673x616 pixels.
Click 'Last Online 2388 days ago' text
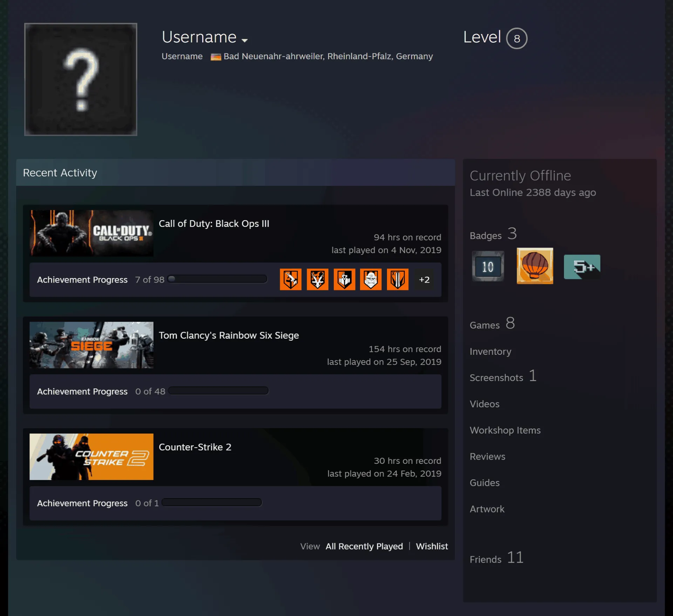click(x=533, y=192)
